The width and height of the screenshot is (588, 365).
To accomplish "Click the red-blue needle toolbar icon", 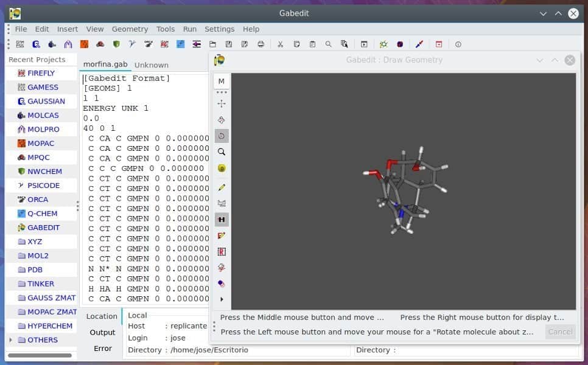I will 419,44.
